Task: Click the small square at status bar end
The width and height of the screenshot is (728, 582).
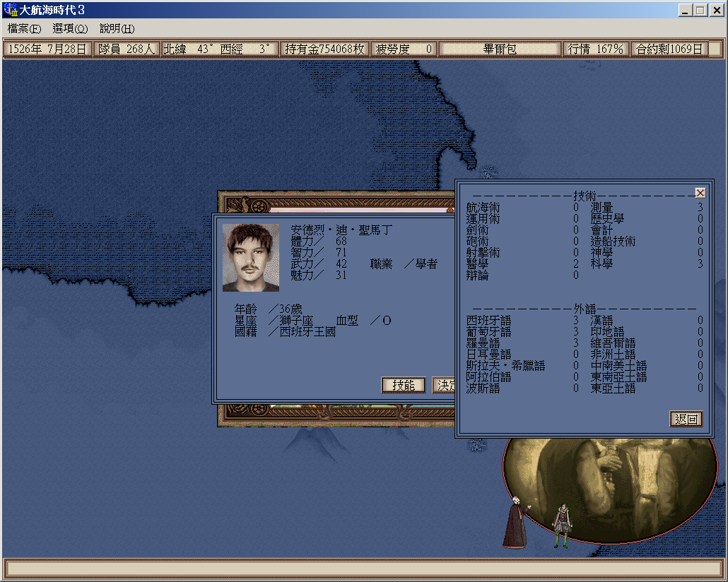Action: click(x=715, y=49)
